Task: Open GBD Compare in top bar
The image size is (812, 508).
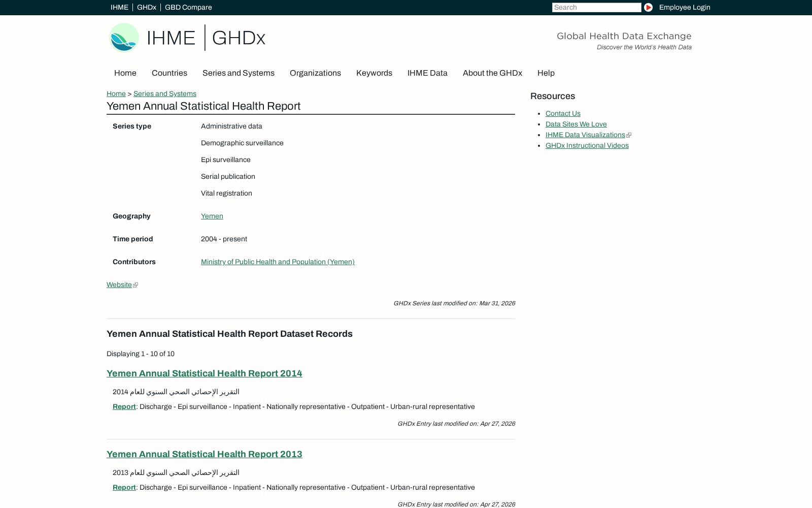Action: tap(188, 7)
